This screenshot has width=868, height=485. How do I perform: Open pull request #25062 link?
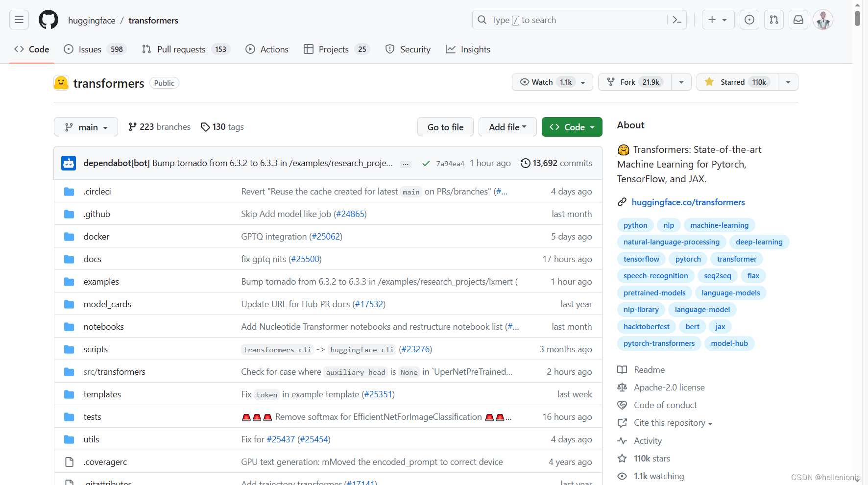[326, 237]
